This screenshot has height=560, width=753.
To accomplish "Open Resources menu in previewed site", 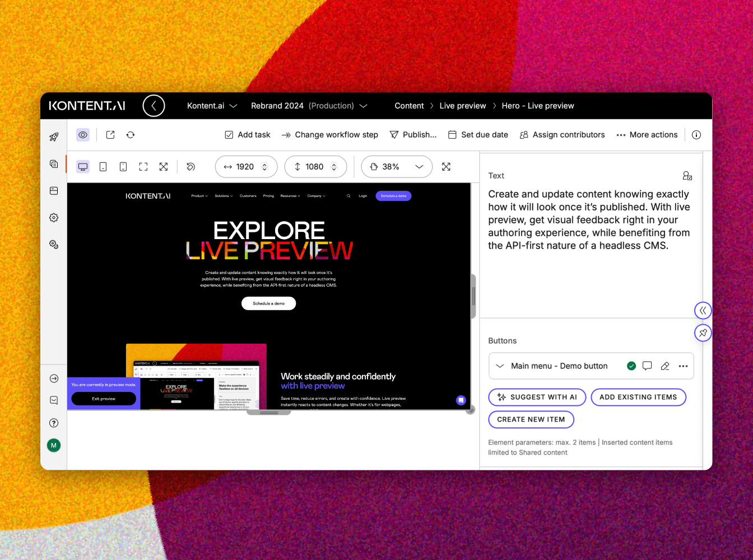I will tap(290, 196).
